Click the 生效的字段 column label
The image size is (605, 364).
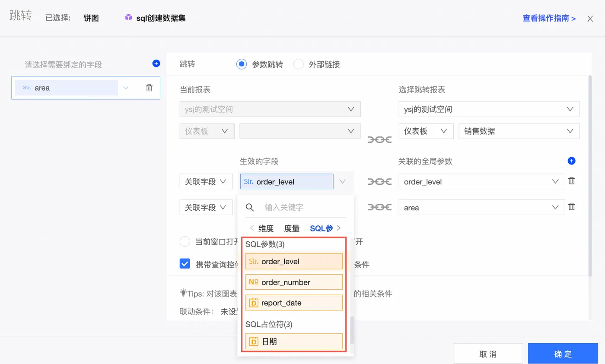tap(259, 161)
